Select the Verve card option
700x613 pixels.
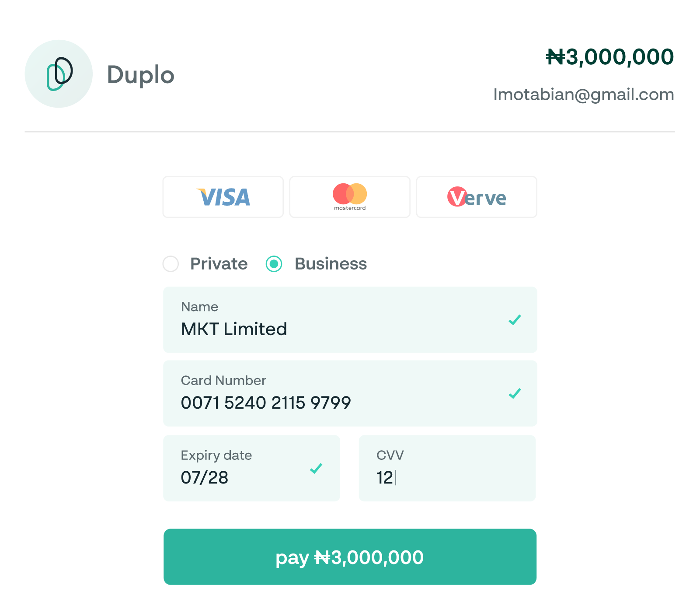(x=476, y=197)
